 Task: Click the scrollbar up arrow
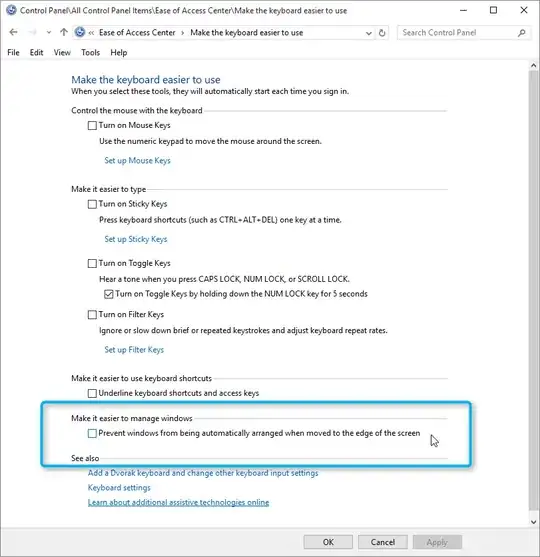pos(533,65)
